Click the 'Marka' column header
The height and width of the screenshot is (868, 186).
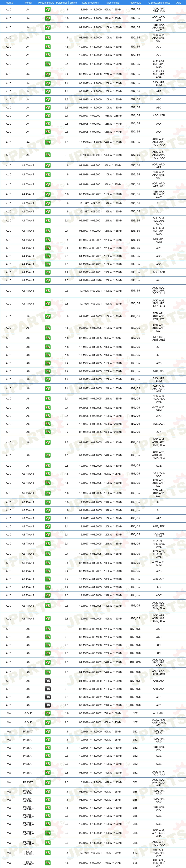point(9,2)
